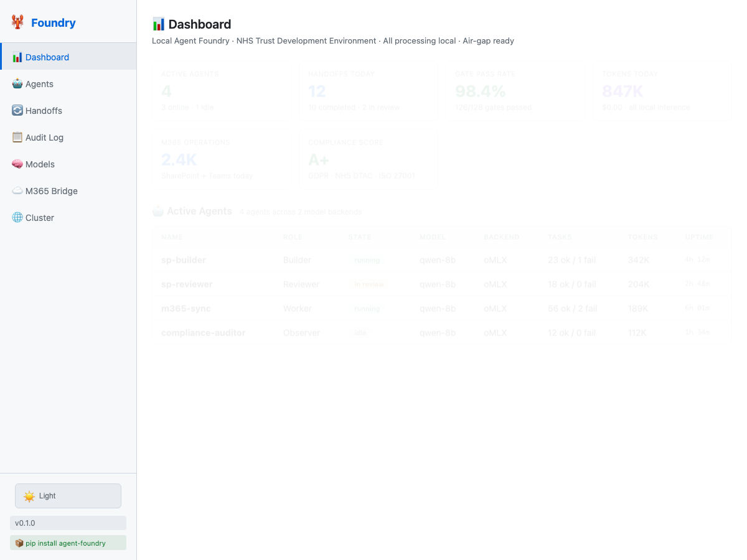Click Handoffs Today value '12'
Image resolution: width=747 pixels, height=560 pixels.
point(317,91)
